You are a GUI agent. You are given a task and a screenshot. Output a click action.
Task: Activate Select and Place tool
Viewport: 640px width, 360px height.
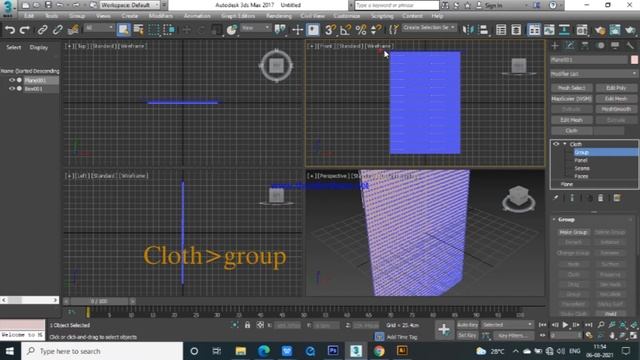(x=232, y=30)
